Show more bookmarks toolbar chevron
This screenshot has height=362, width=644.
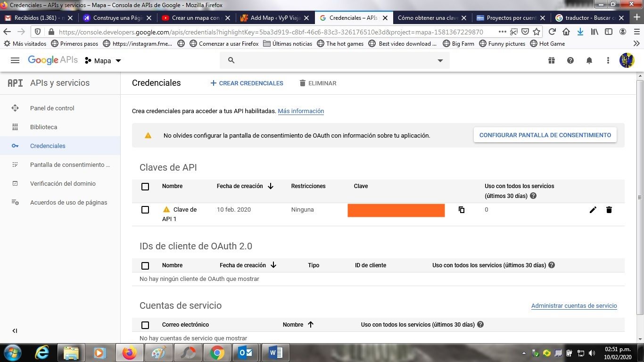[x=636, y=43]
